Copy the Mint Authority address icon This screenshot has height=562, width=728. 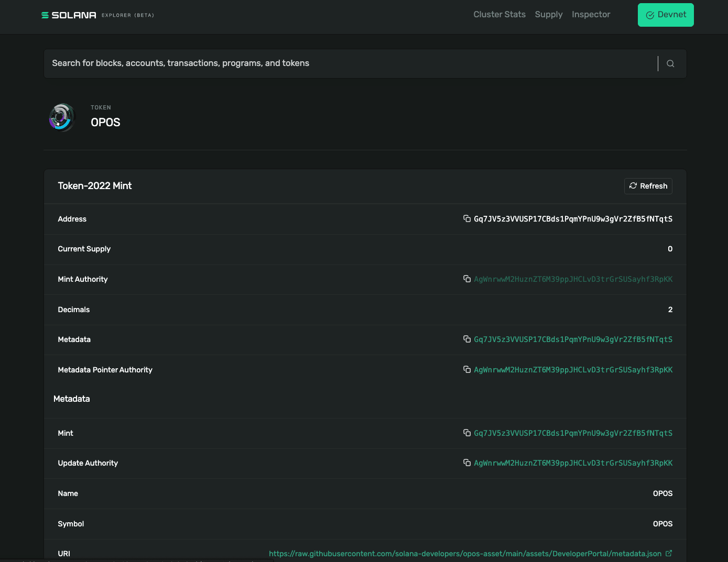tap(466, 279)
